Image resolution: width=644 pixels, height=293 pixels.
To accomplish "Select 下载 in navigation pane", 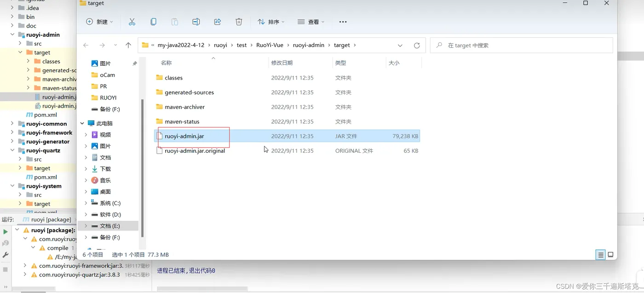I will (x=105, y=169).
